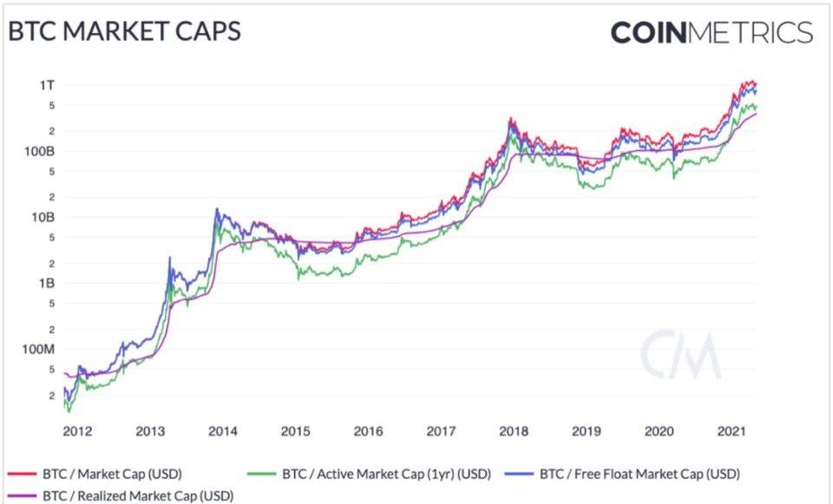Viewport: 833px width, 504px height.
Task: Click the CM watermark in the chart
Action: 681,355
